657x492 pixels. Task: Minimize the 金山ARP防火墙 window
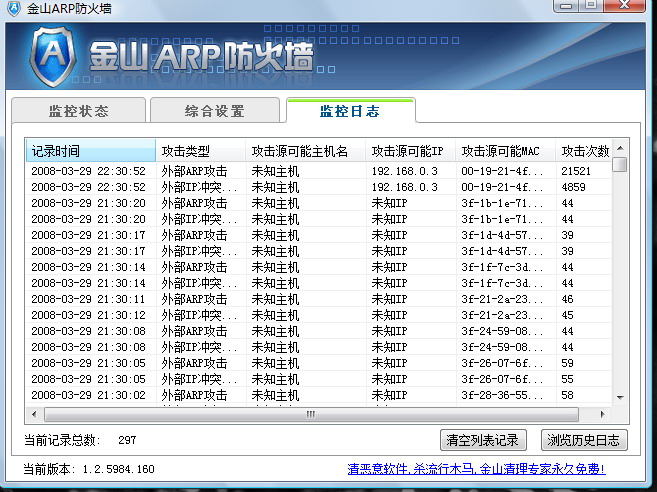[566, 5]
